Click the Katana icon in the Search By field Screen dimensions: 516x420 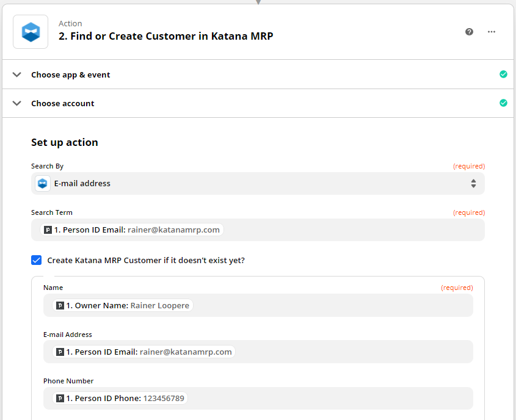(x=43, y=184)
